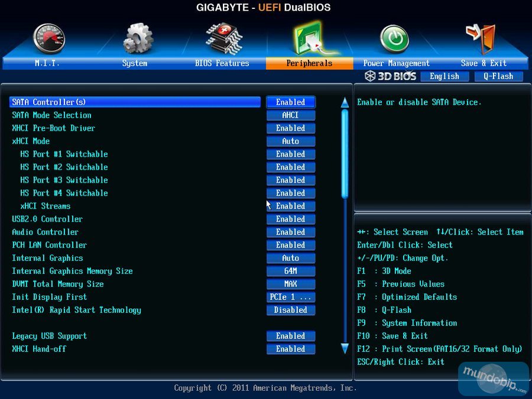
Task: Open Intel Rapid Start Technology Disabled option
Action: pos(291,310)
